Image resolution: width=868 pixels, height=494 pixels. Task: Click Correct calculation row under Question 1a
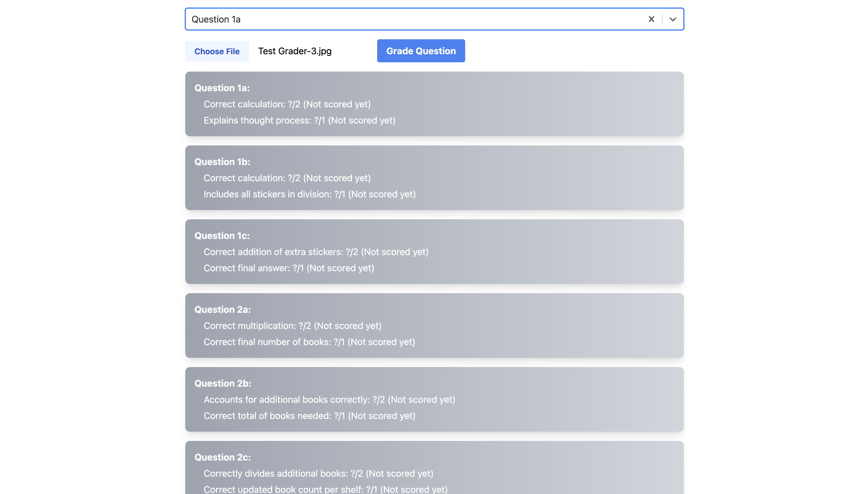(287, 104)
